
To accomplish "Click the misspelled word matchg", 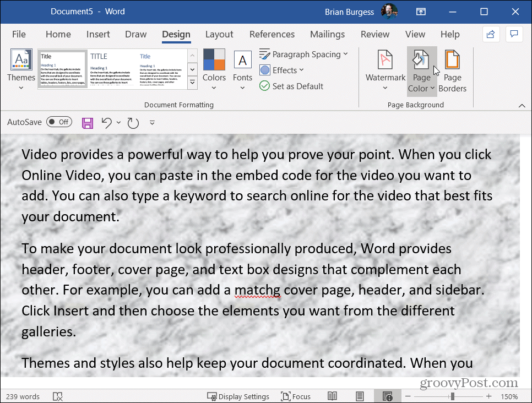I will click(x=258, y=290).
